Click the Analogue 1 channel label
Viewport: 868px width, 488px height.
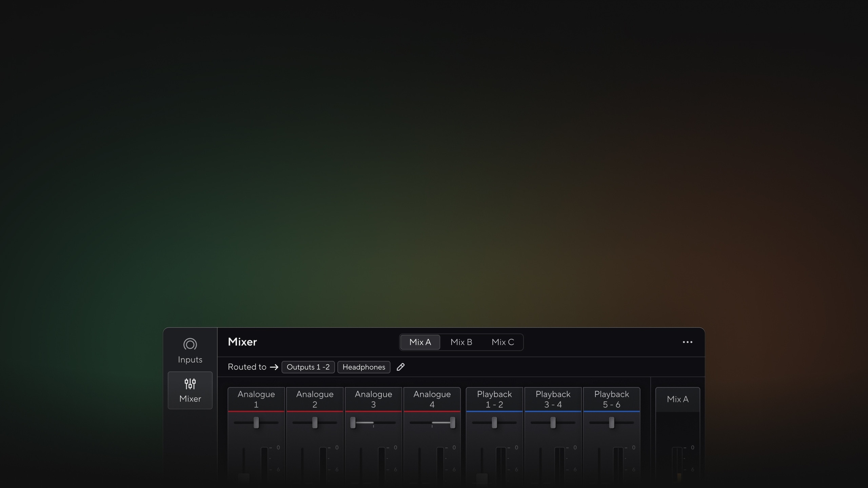click(x=256, y=399)
